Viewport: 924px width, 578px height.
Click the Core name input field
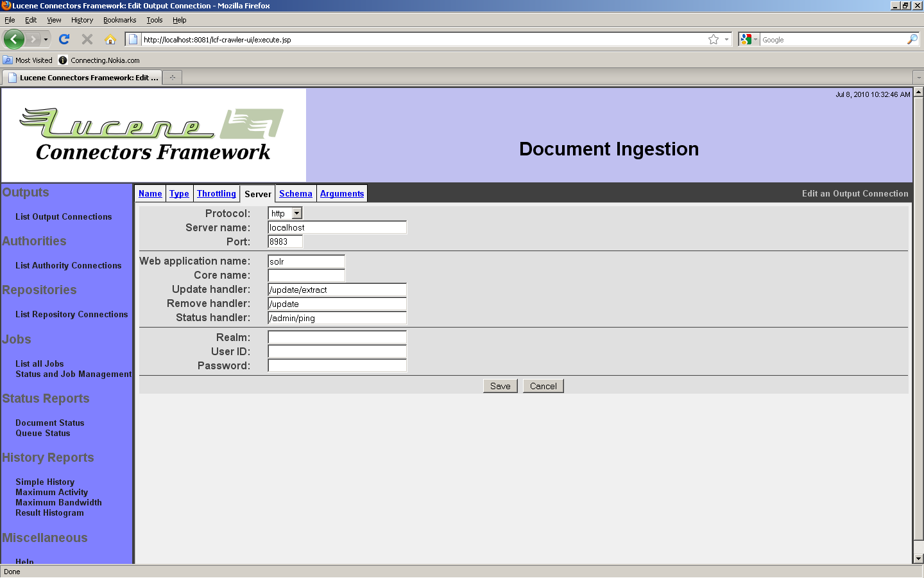coord(306,276)
